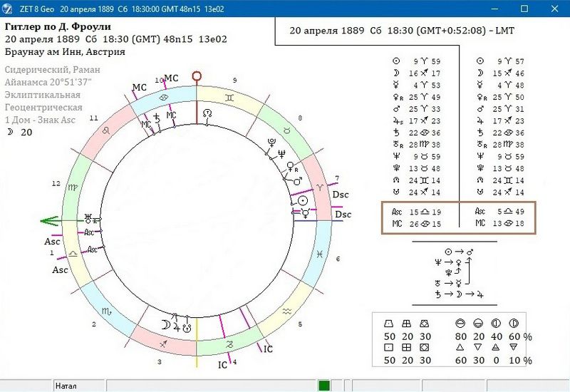Select the Saturn glyph inside the Cancer sector
This screenshot has width=570, height=392.
pos(157,118)
